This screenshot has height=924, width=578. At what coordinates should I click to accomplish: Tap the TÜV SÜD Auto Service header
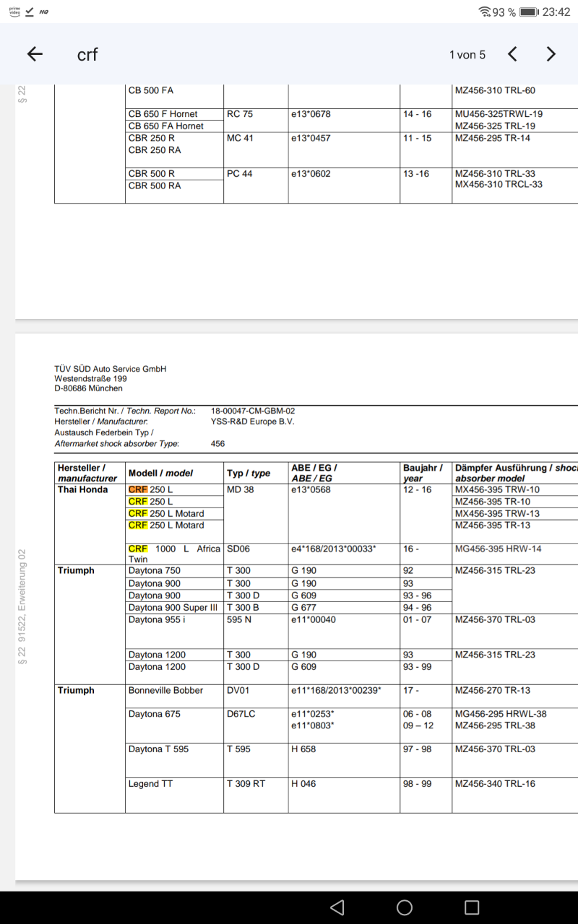pyautogui.click(x=110, y=369)
